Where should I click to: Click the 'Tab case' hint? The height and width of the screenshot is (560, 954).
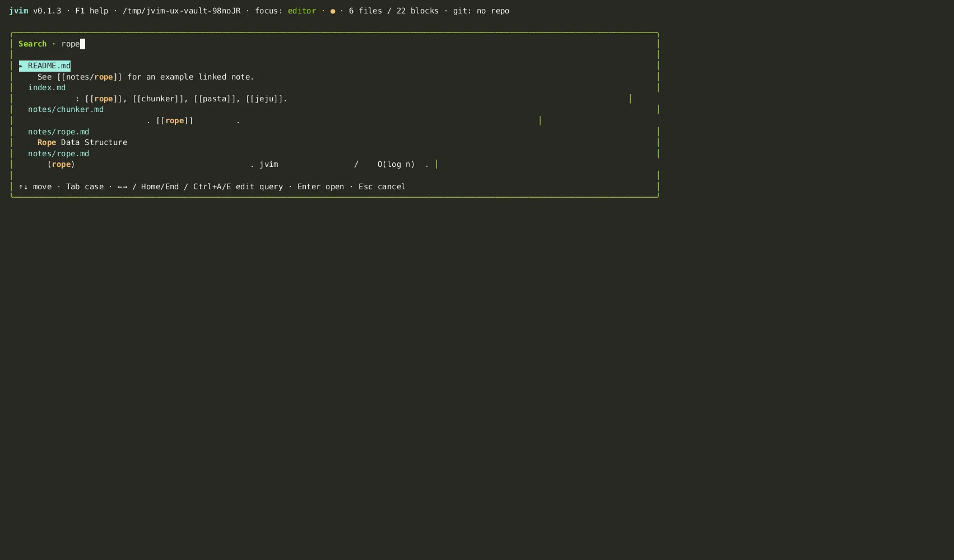click(x=85, y=186)
